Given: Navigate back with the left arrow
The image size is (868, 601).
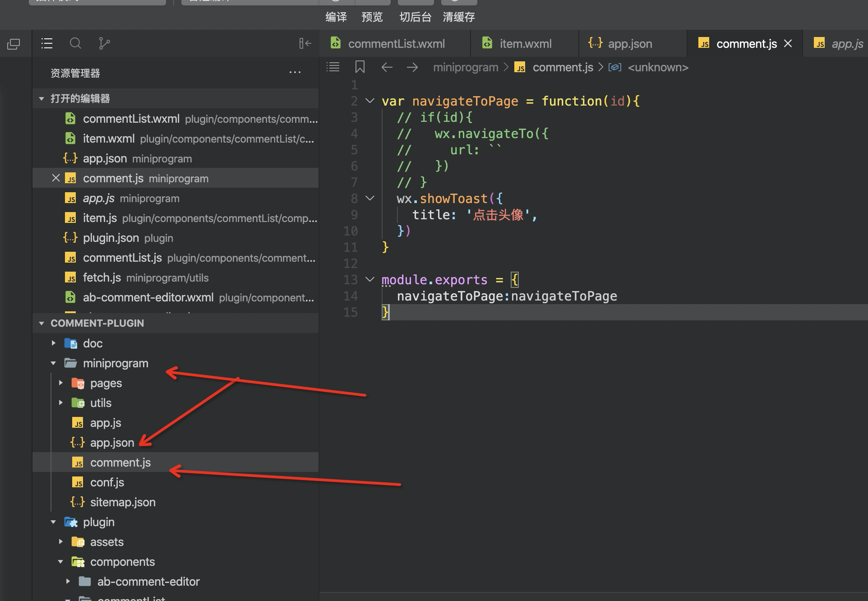Looking at the screenshot, I should pyautogui.click(x=387, y=67).
